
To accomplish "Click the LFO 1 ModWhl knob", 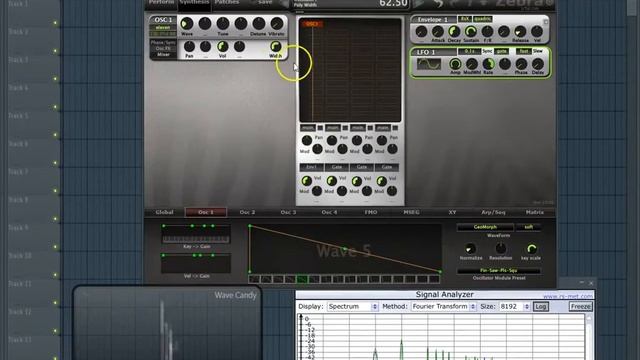I will [472, 64].
